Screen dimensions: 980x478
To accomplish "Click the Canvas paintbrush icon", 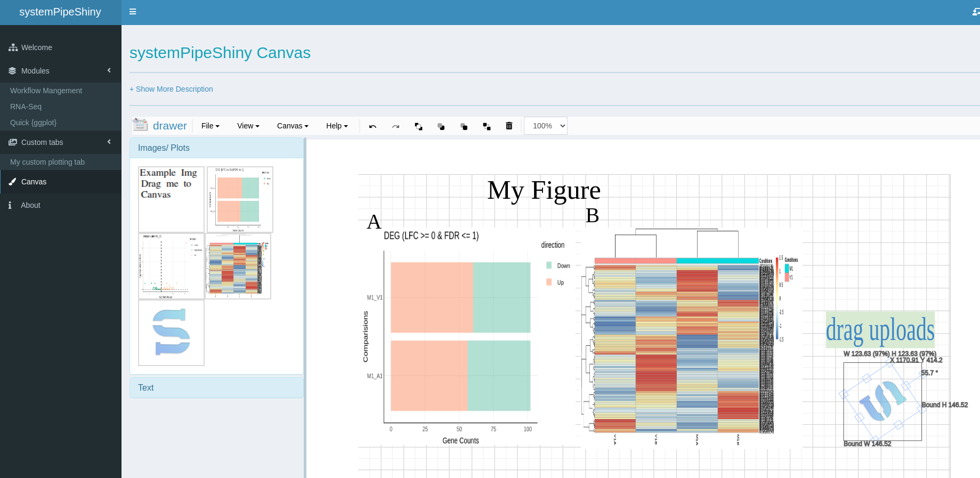I will (x=12, y=182).
